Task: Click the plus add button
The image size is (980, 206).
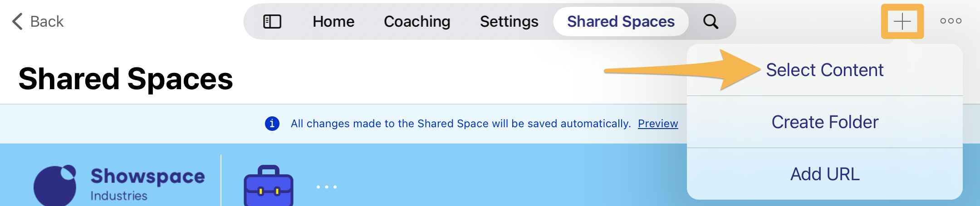Action: point(902,21)
